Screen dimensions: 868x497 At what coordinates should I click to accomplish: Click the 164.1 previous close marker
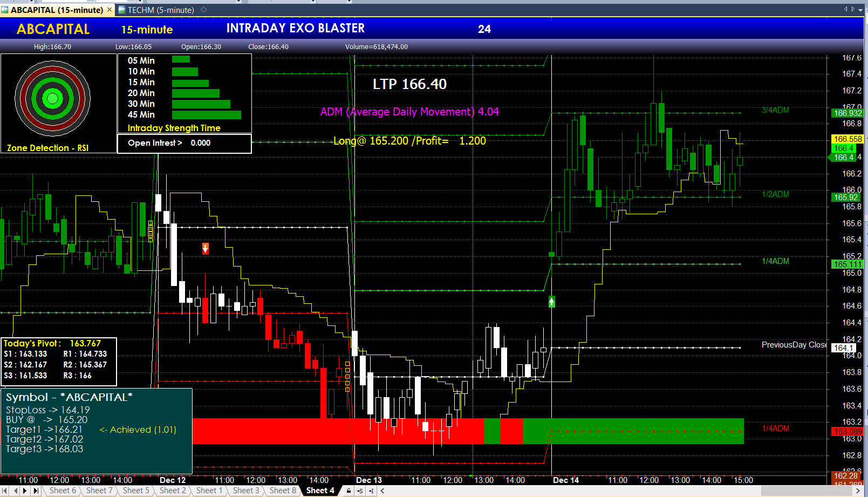coord(843,348)
